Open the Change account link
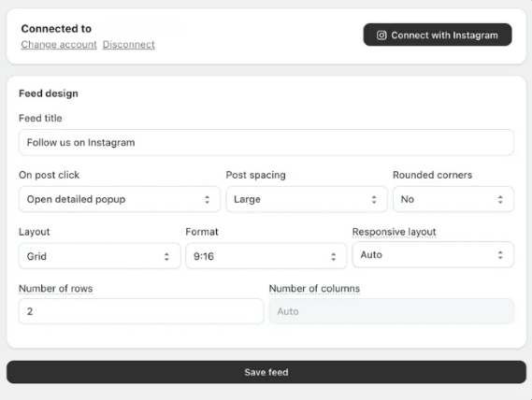 [x=59, y=45]
